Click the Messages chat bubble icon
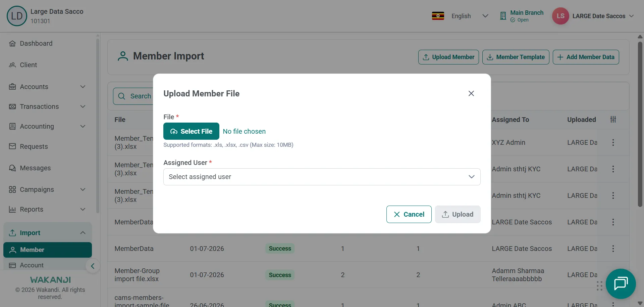644x307 pixels. pyautogui.click(x=12, y=168)
